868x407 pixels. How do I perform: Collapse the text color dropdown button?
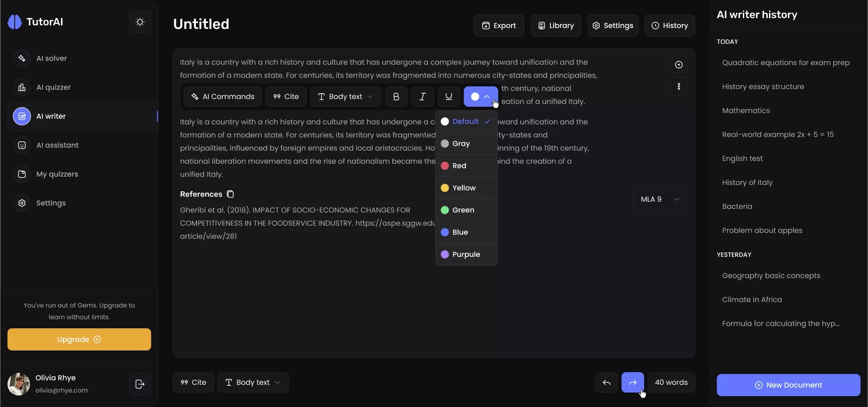481,97
